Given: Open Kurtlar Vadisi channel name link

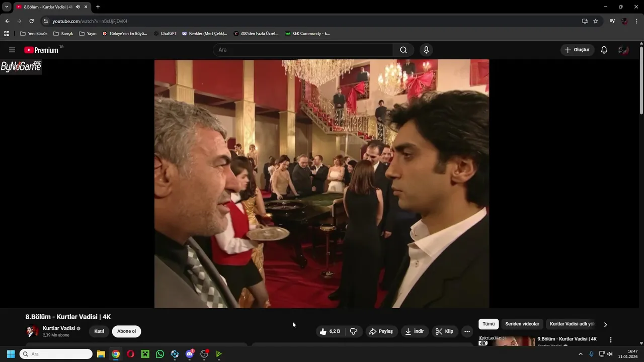Looking at the screenshot, I should (59, 328).
